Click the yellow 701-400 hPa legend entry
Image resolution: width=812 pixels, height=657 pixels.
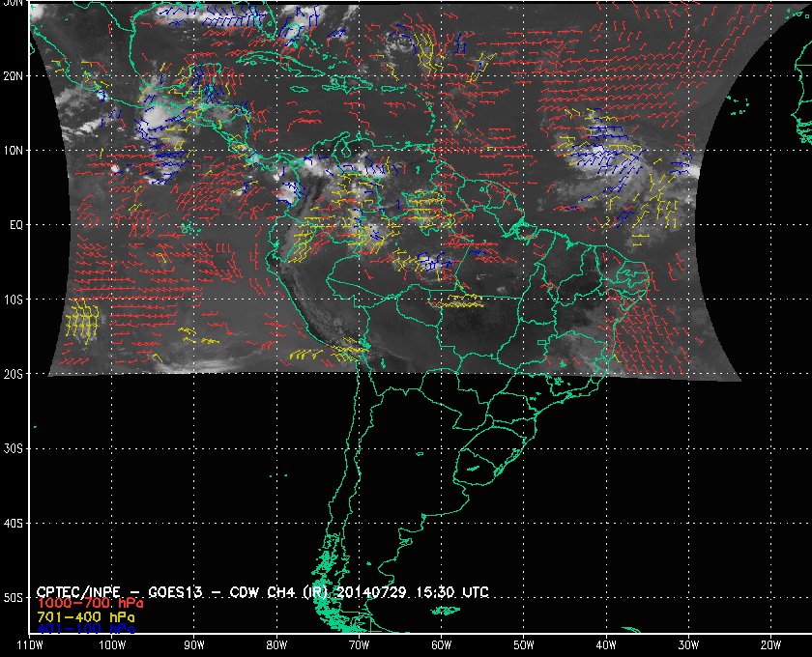[x=85, y=617]
